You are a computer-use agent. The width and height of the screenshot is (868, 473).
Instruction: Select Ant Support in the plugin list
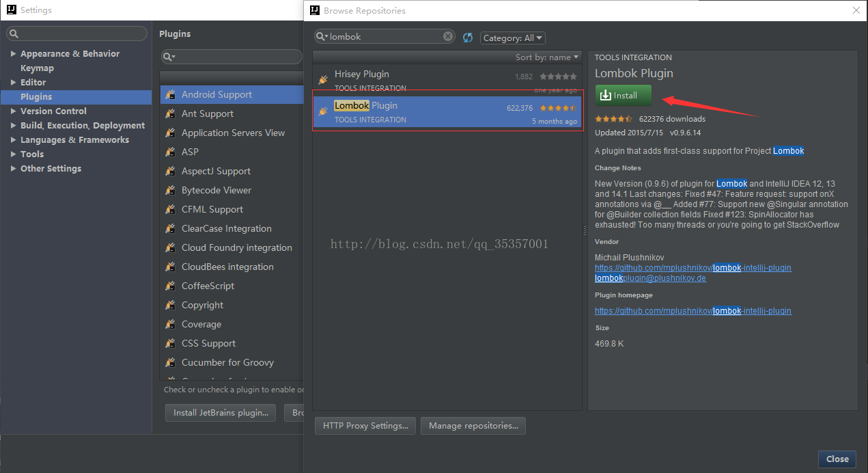[232, 114]
